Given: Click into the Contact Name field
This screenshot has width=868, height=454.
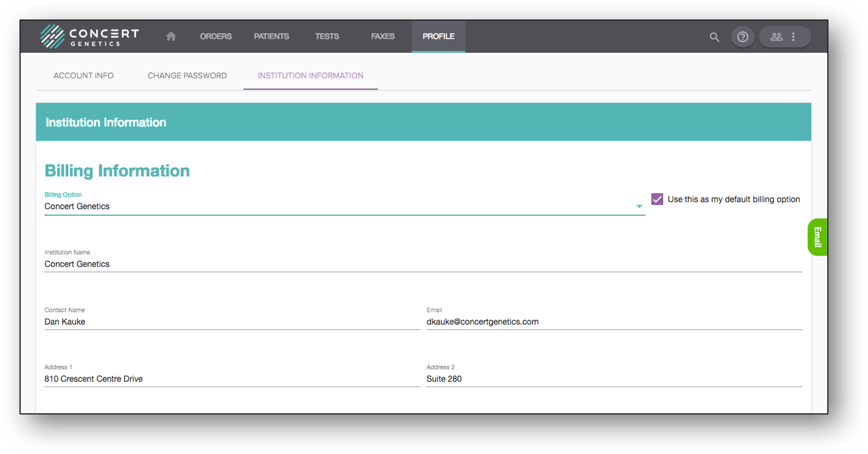Looking at the screenshot, I should pyautogui.click(x=231, y=322).
